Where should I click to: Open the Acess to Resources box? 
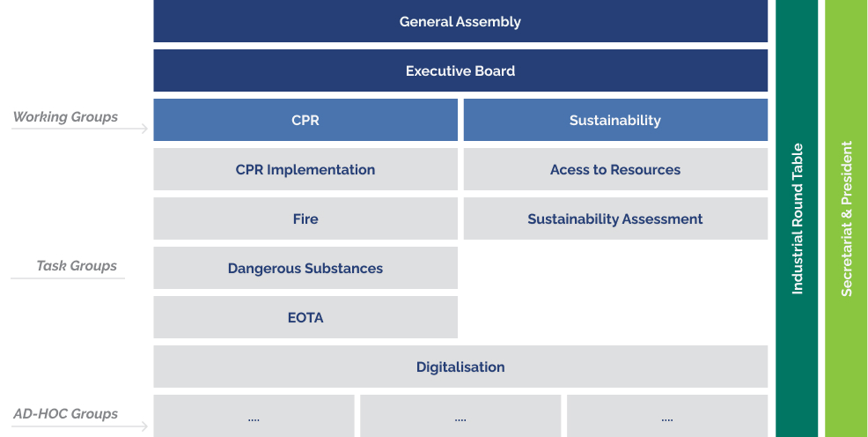(x=614, y=169)
